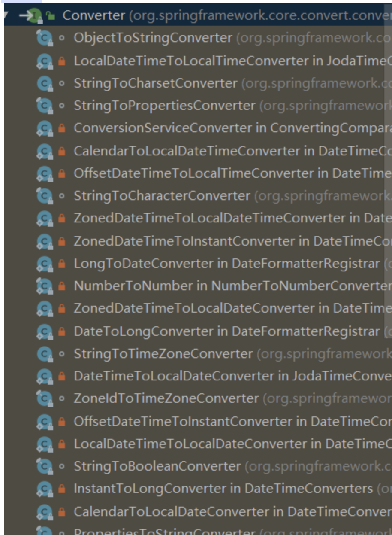
Task: Click the class icon beside ConversionServiceConverter
Action: point(45,128)
